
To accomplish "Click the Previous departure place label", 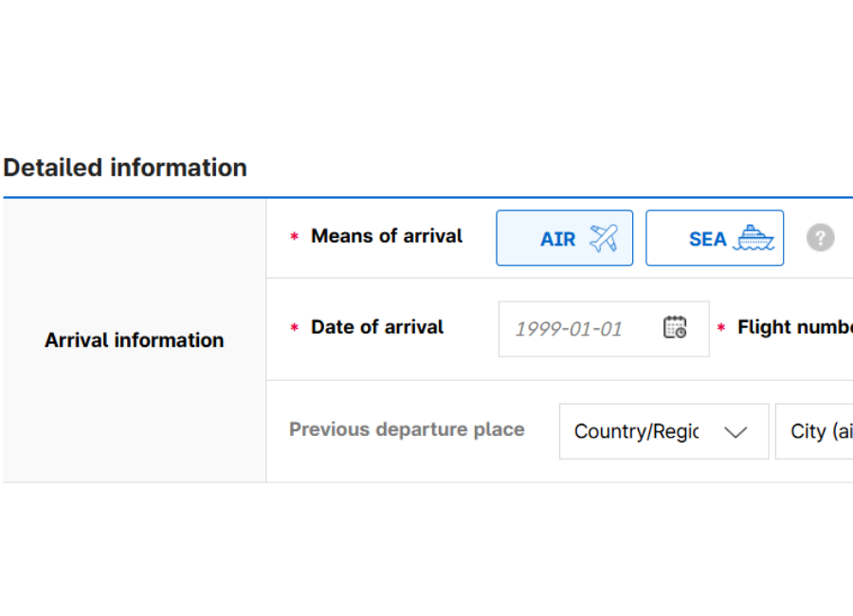I will click(x=407, y=429).
